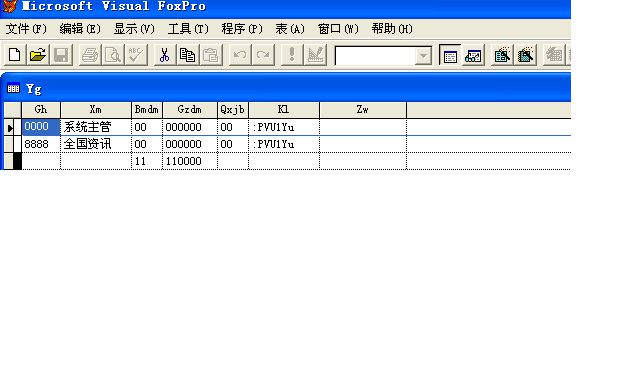Click the Xm column header
640x384 pixels.
(96, 110)
